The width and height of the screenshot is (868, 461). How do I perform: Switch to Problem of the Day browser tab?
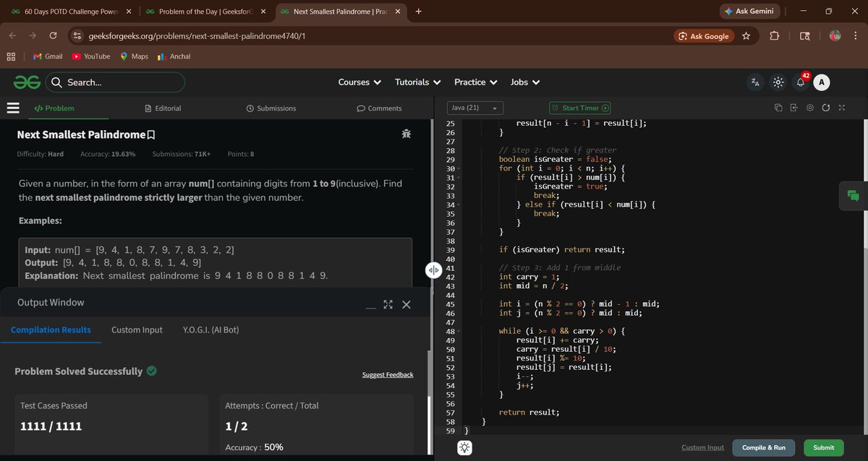pyautogui.click(x=205, y=12)
